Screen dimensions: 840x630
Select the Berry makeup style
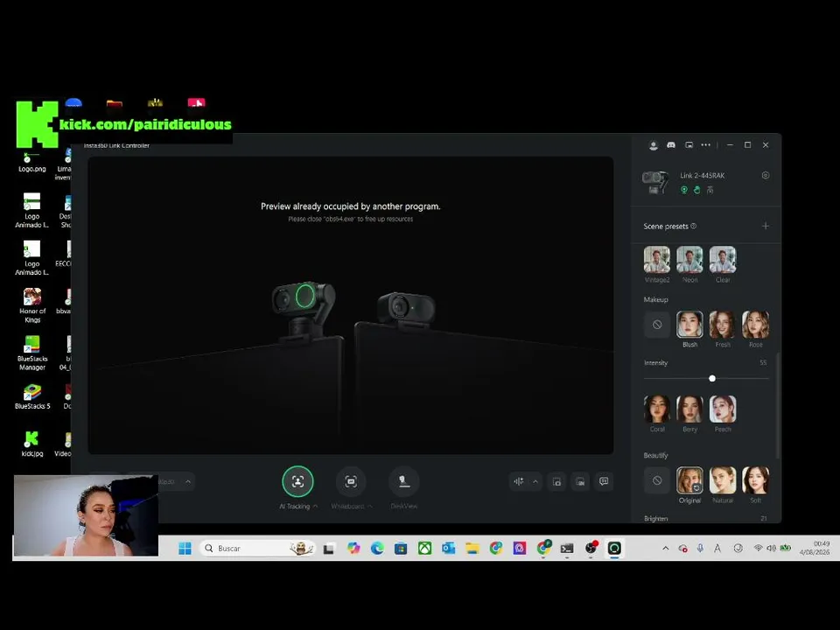point(690,409)
